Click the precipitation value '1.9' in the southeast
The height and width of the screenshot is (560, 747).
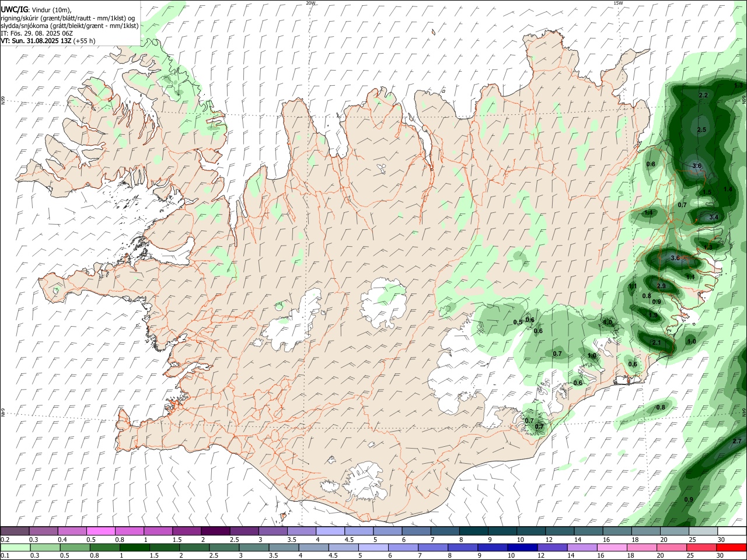(653, 315)
